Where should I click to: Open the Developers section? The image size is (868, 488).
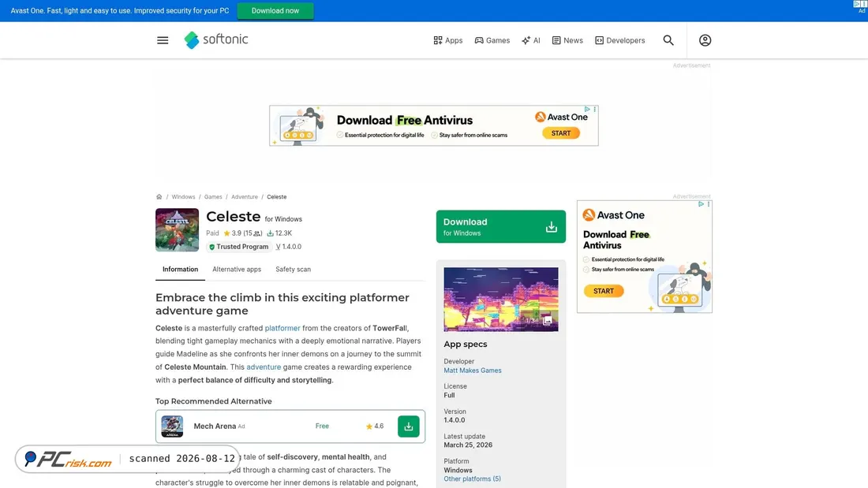point(620,40)
